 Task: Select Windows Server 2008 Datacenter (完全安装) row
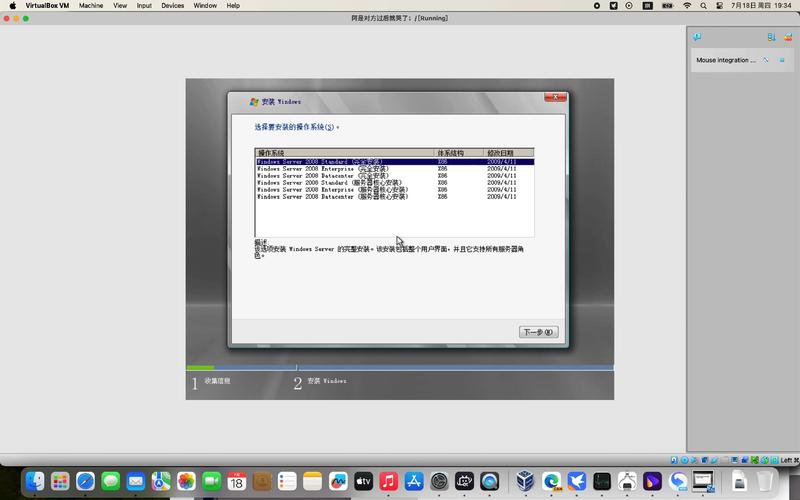(395, 176)
